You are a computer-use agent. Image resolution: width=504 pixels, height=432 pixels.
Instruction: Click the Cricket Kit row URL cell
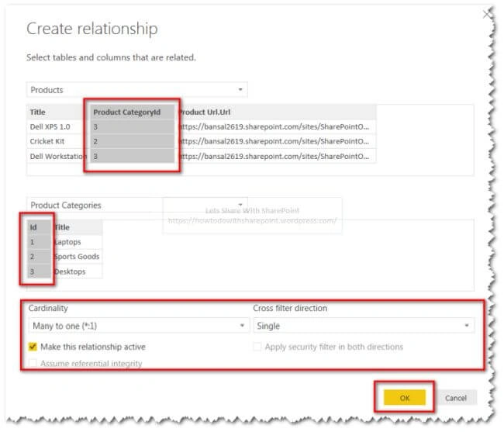(x=276, y=141)
